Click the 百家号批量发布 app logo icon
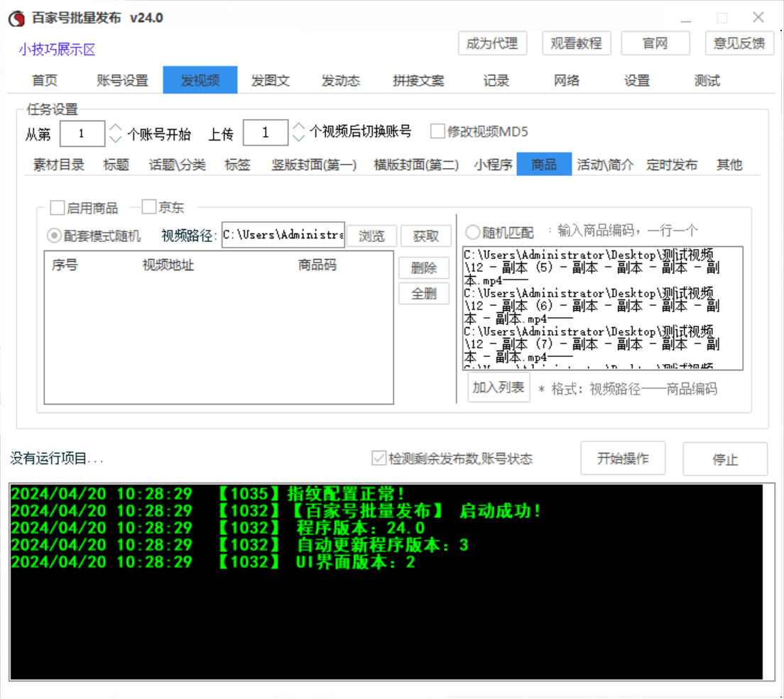Image resolution: width=784 pixels, height=699 pixels. pyautogui.click(x=17, y=18)
